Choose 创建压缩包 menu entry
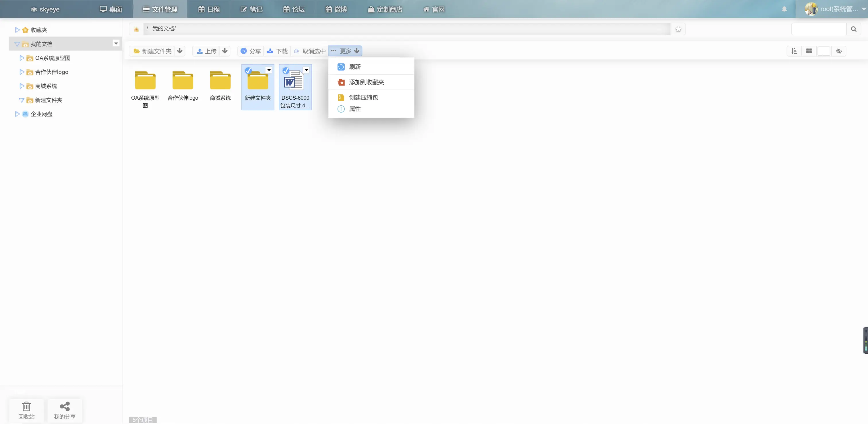This screenshot has width=868, height=424. [x=363, y=97]
